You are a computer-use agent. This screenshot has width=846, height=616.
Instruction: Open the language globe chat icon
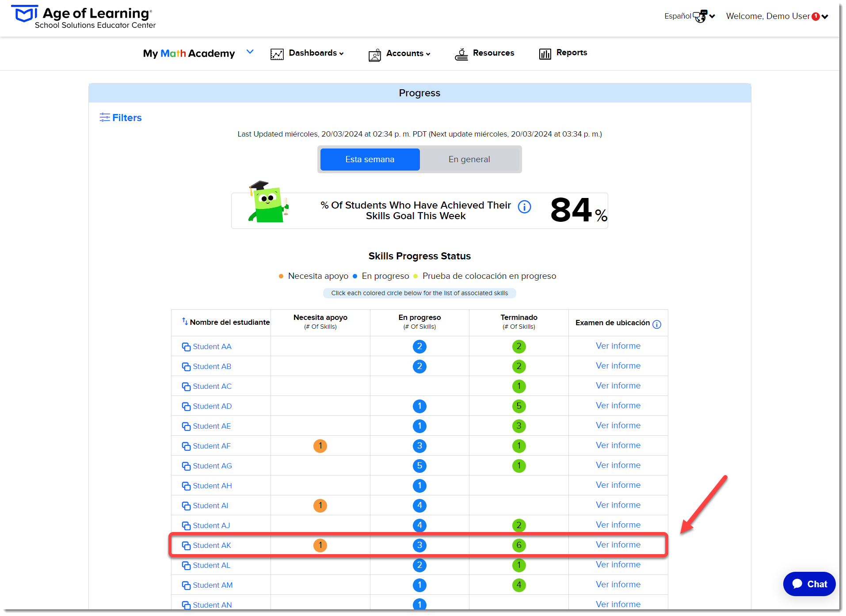pyautogui.click(x=700, y=16)
